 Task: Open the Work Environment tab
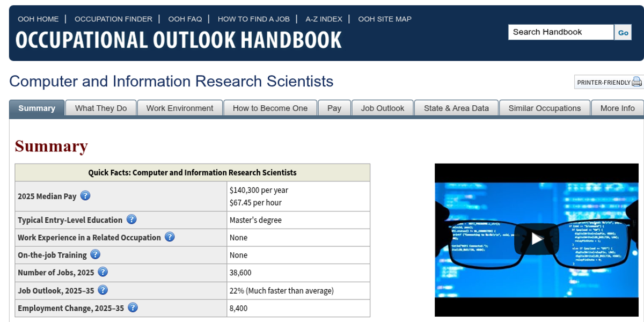coord(180,108)
